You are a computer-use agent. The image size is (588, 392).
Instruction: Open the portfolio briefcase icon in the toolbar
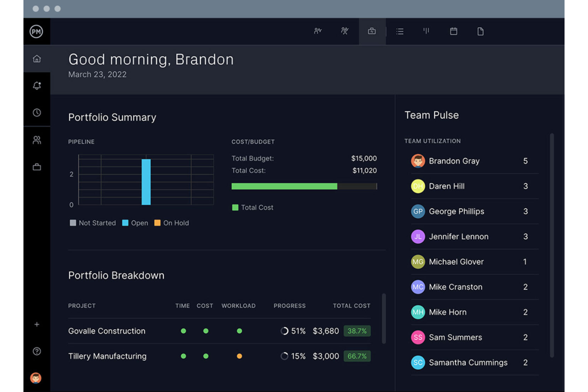coord(372,31)
